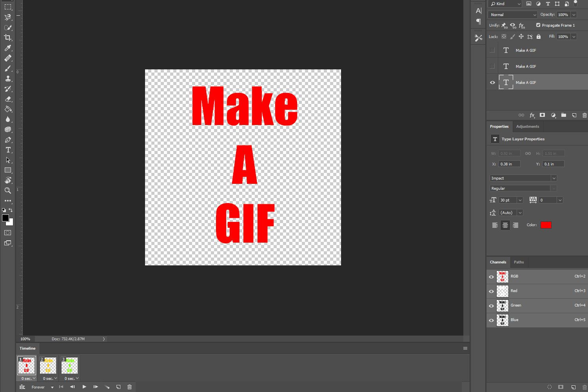Screen dimensions: 588x392
Task: Select the Rectangle shape tool
Action: pos(8,170)
